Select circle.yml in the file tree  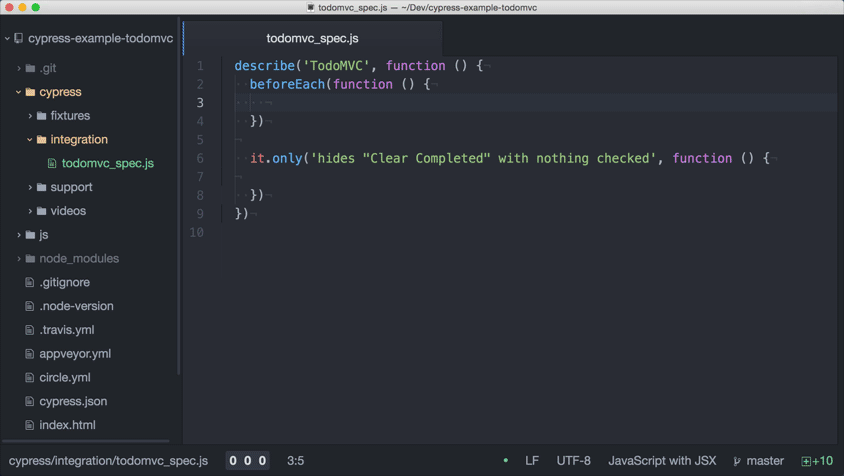tap(65, 377)
